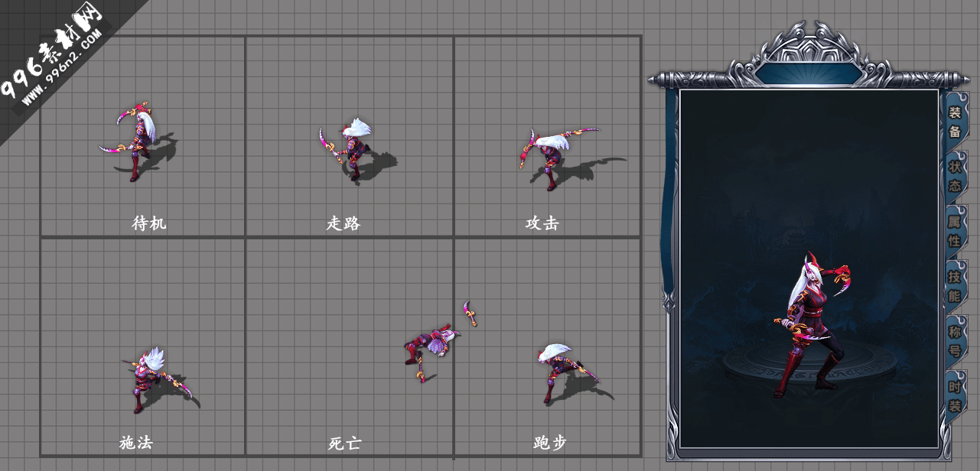Screen dimensions: 980x471
Task: Click the 施法 label
Action: (136, 442)
